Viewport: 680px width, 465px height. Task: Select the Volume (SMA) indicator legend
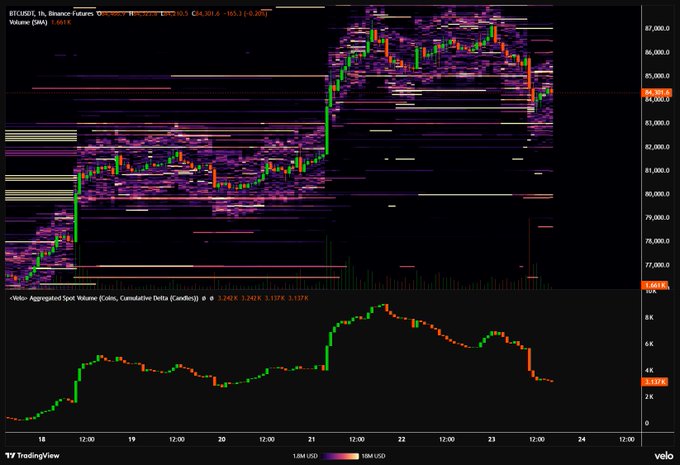click(28, 22)
